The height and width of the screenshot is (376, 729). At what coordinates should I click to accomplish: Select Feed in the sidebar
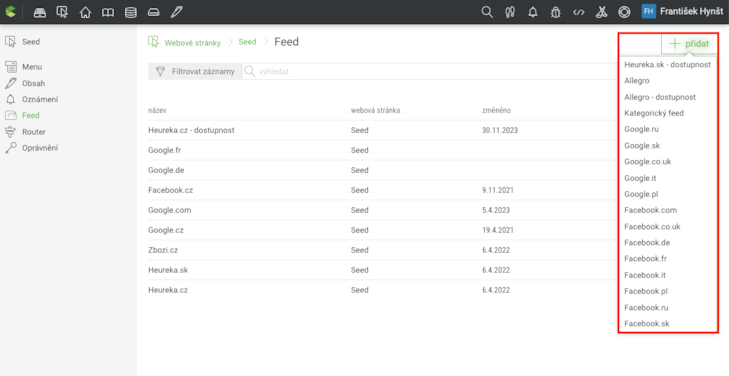[31, 115]
